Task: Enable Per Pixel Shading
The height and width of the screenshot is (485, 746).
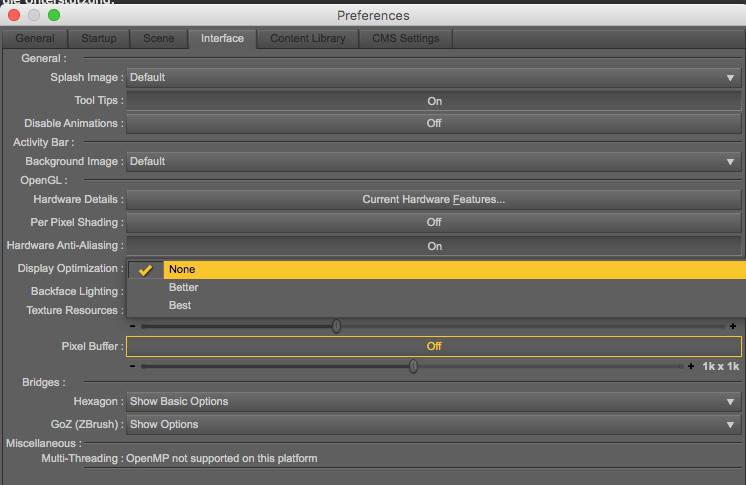Action: pos(434,222)
